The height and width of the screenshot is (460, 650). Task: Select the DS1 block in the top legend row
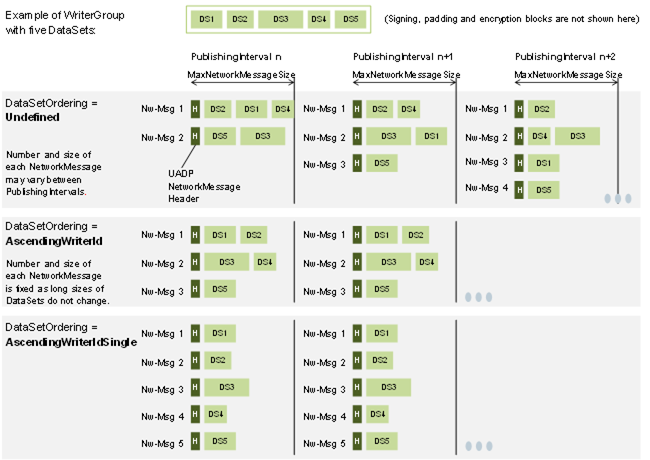pyautogui.click(x=206, y=19)
